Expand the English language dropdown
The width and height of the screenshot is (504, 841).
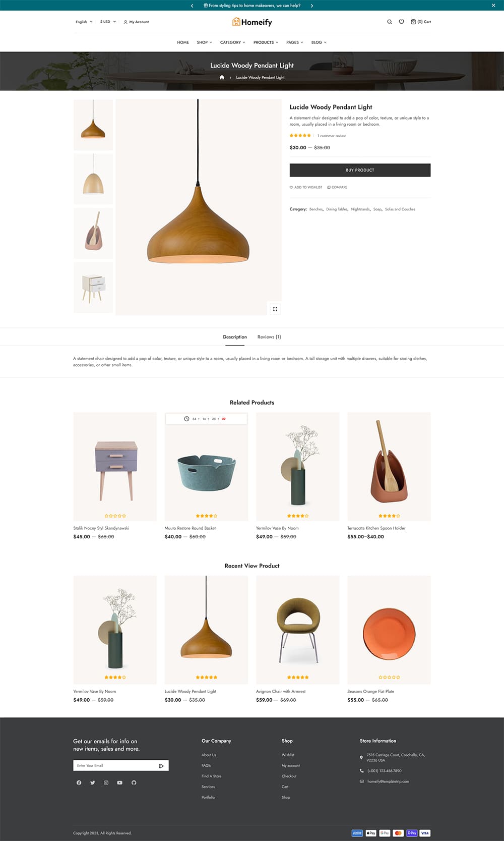tap(84, 22)
